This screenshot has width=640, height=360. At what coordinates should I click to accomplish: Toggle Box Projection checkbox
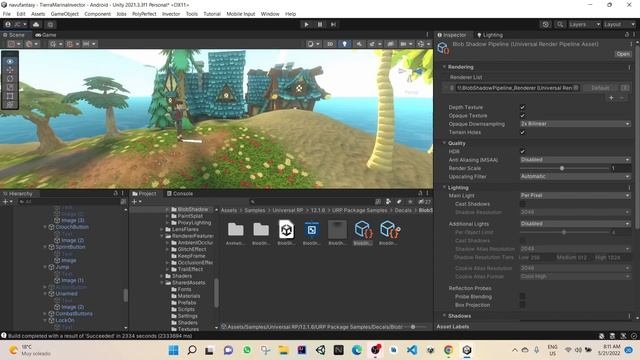[522, 304]
